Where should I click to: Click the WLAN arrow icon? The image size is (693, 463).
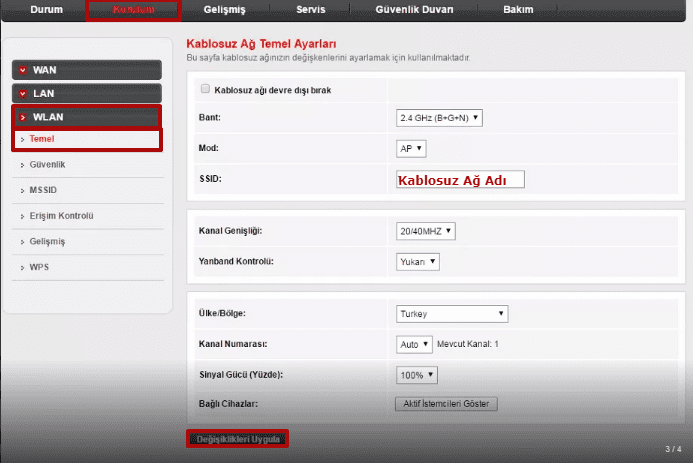click(23, 117)
